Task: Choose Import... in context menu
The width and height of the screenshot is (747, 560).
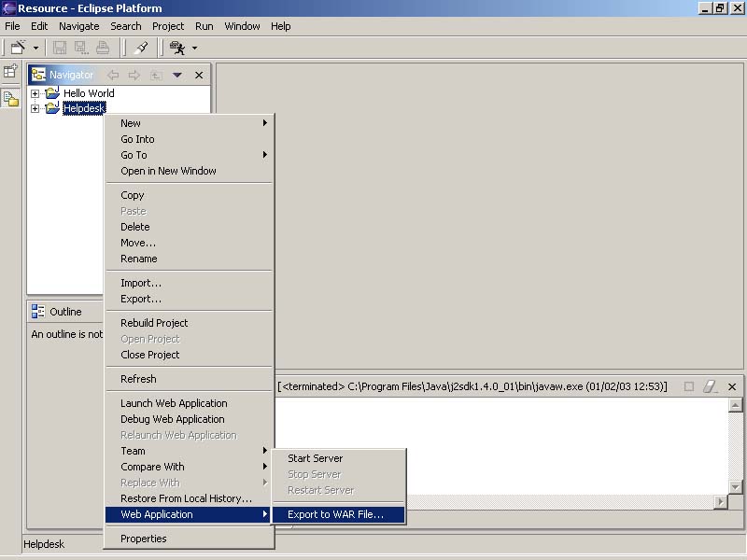Action: (190, 283)
